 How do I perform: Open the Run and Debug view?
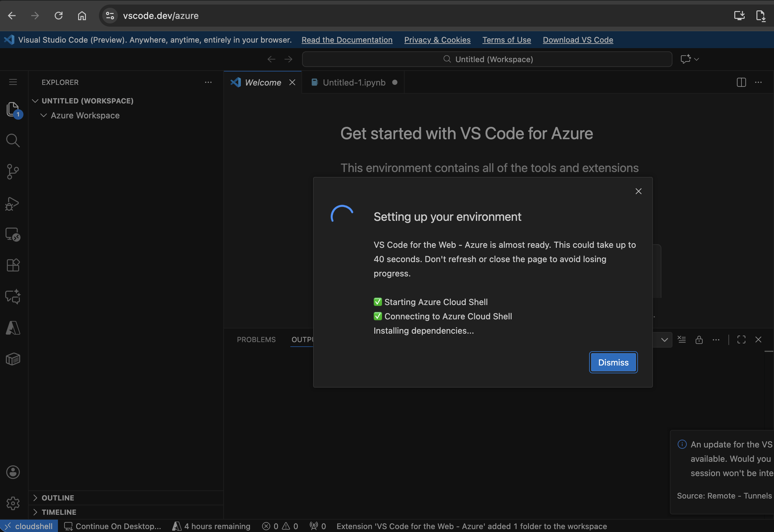(x=13, y=203)
